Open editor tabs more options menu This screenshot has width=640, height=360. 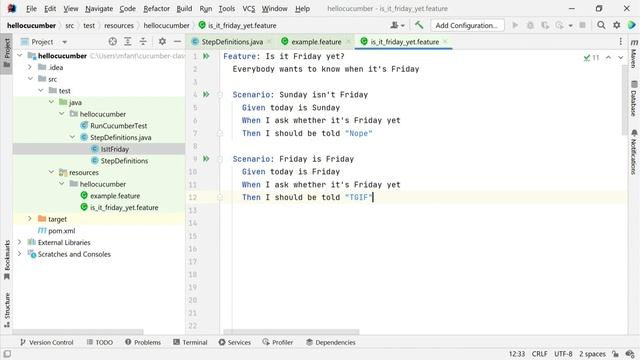[620, 42]
